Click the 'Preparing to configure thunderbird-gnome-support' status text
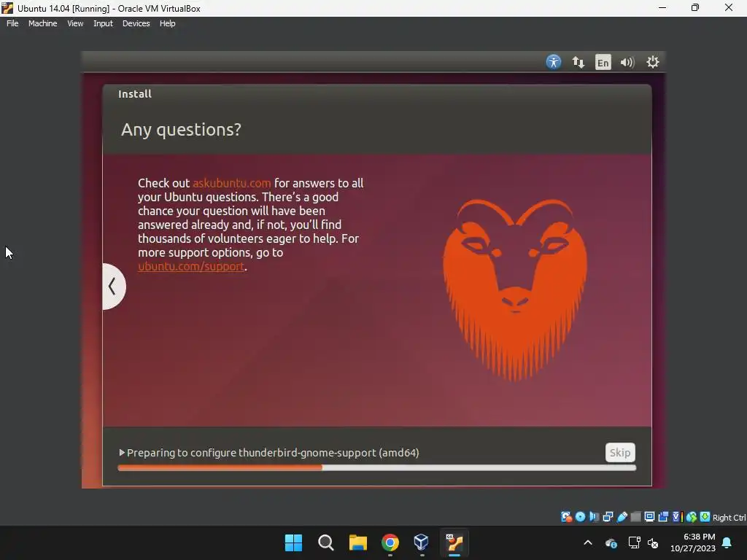 273,452
